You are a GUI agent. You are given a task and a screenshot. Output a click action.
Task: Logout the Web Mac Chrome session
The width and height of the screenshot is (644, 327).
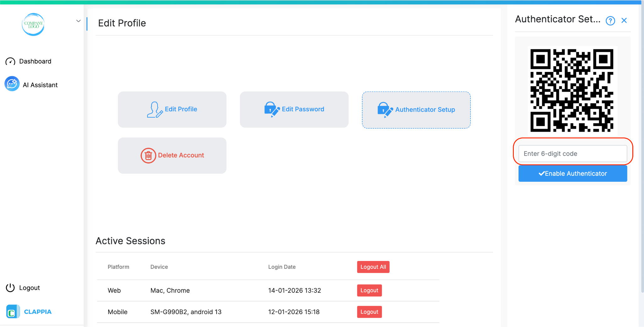369,290
